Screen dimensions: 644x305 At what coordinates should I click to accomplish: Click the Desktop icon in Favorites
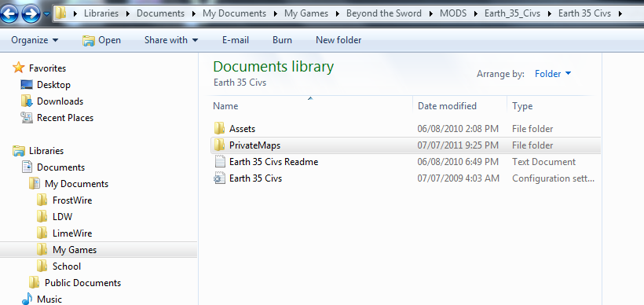[27, 85]
